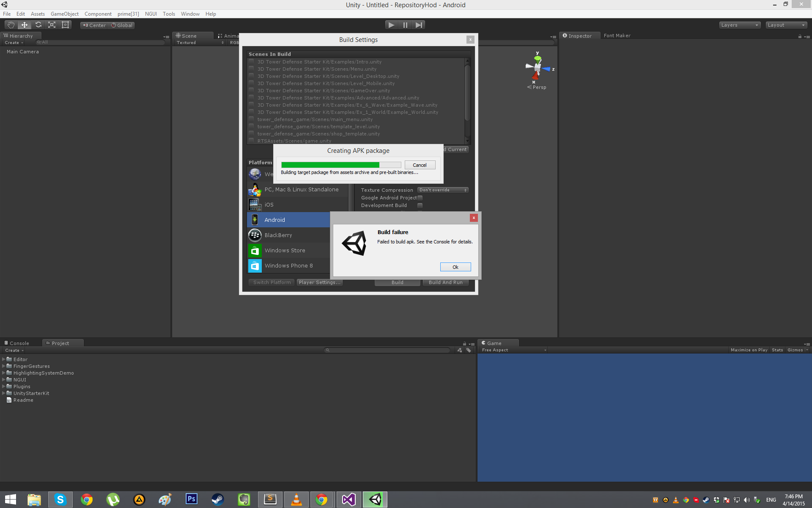Select the Windows Phone 8 platform
Image resolution: width=812 pixels, height=508 pixels.
tap(288, 266)
